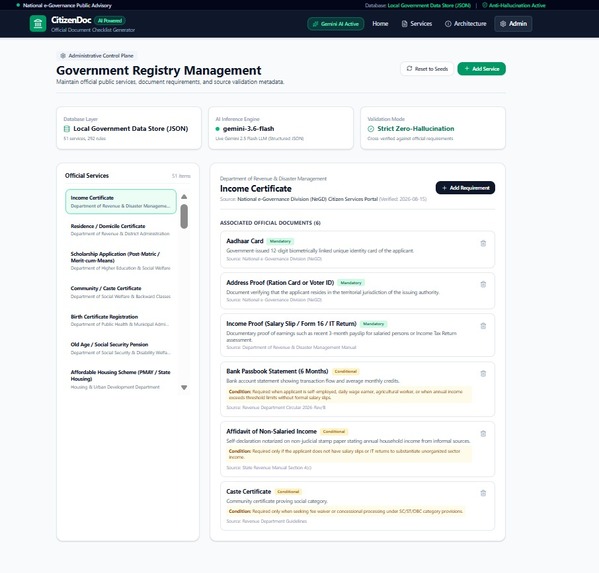Select Old Age / Social Security Pension service
This screenshot has width=599, height=573.
coord(121,348)
